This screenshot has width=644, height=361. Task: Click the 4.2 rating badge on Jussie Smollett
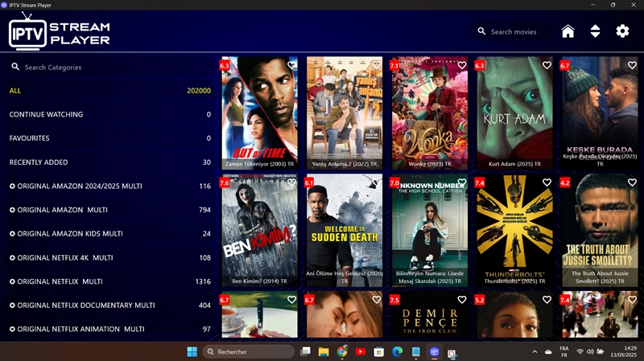click(x=565, y=183)
